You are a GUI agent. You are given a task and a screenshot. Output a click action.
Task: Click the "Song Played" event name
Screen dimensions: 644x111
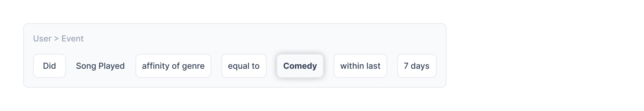(100, 66)
